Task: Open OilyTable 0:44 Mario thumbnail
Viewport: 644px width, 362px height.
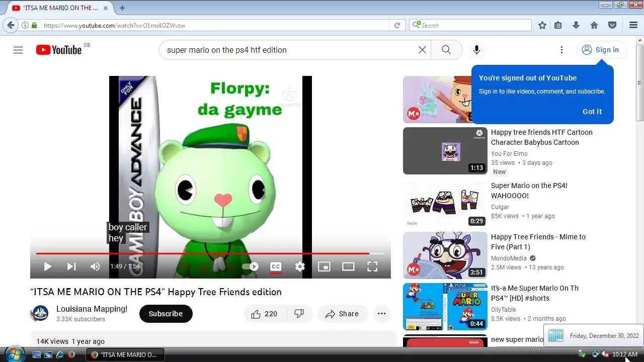Action: [445, 307]
